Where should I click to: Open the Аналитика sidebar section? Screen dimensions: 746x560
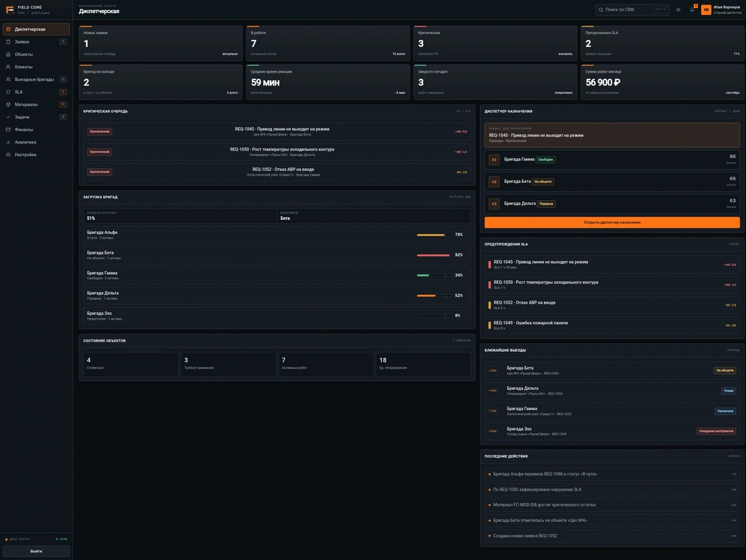point(36,142)
